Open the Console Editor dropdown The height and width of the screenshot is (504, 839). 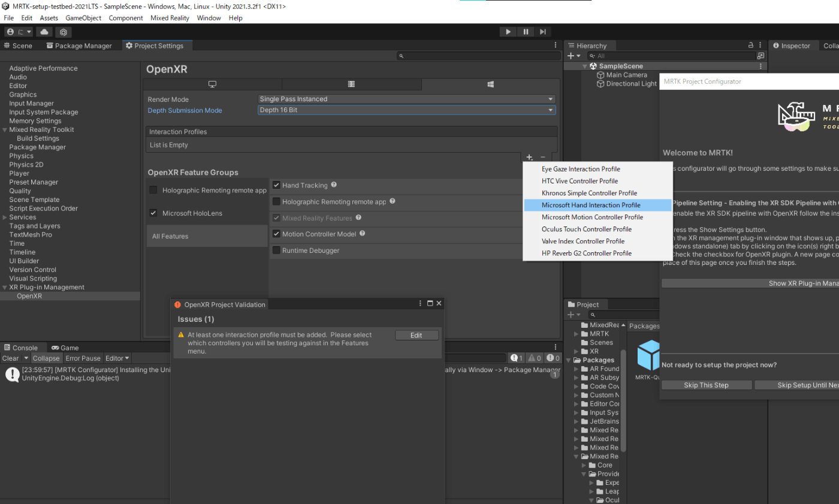point(117,358)
